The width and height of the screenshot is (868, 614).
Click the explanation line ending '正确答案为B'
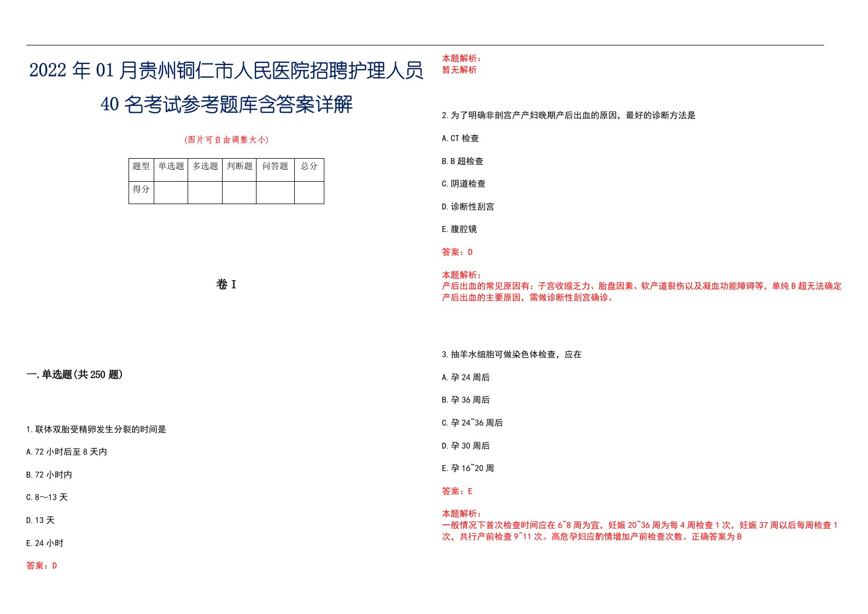coord(592,537)
